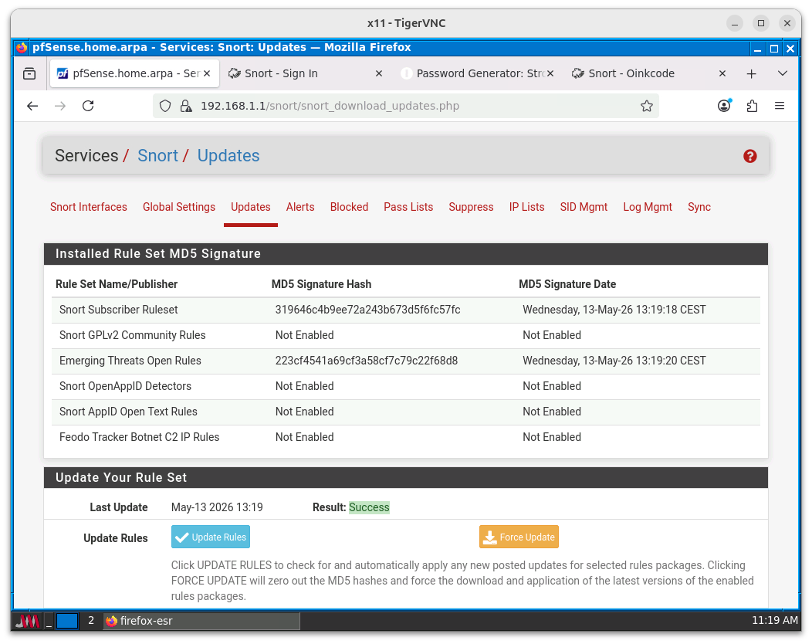Open the Firefox account icon

click(725, 106)
